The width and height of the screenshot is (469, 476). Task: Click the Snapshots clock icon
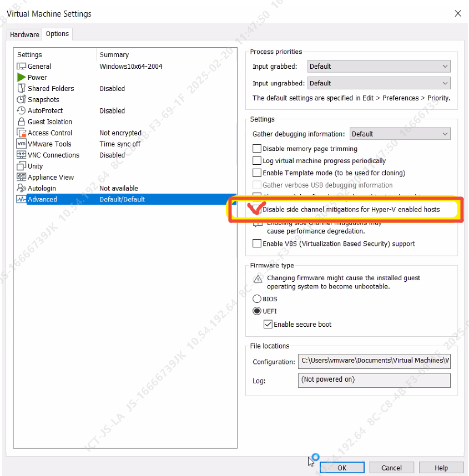coord(21,99)
